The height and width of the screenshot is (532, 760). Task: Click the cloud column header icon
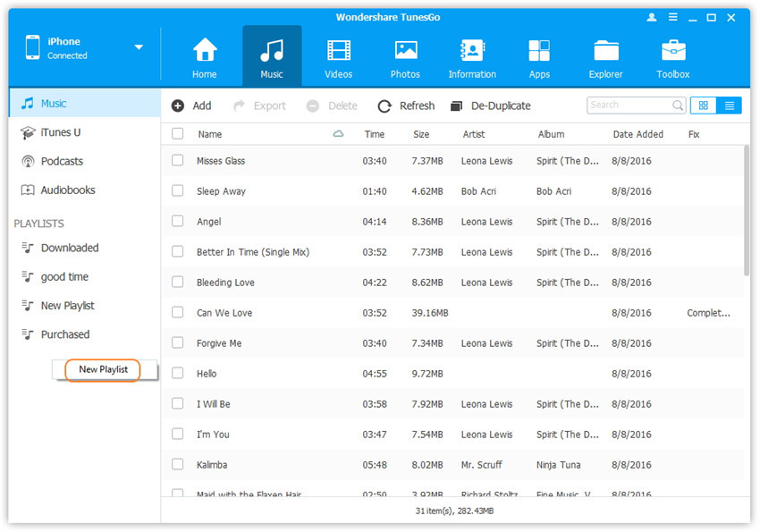click(x=338, y=134)
